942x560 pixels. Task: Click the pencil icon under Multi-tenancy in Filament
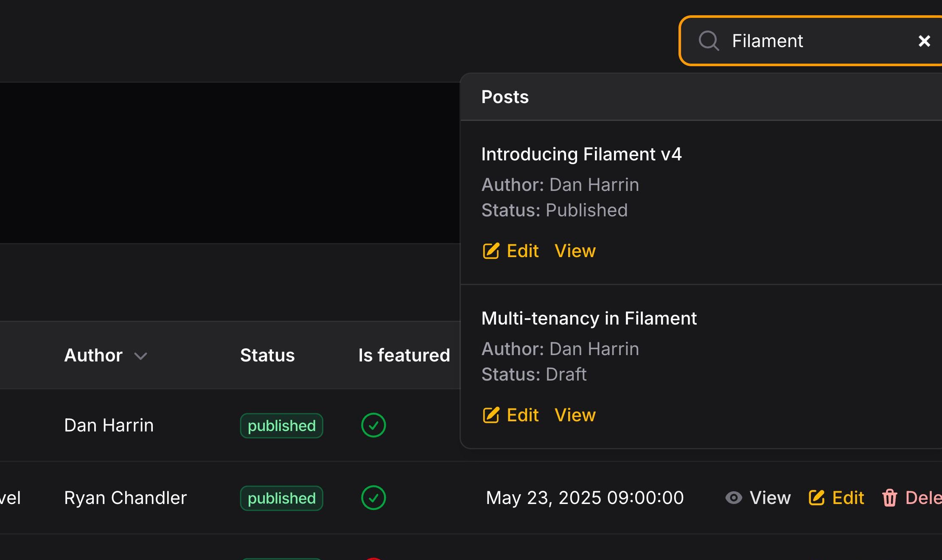click(x=491, y=415)
